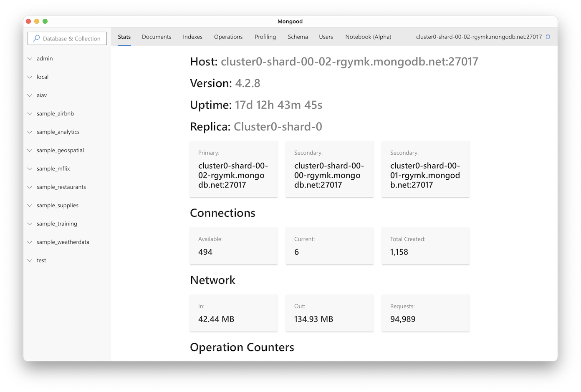581x392 pixels.
Task: Open the Indexes tab
Action: [x=193, y=37]
